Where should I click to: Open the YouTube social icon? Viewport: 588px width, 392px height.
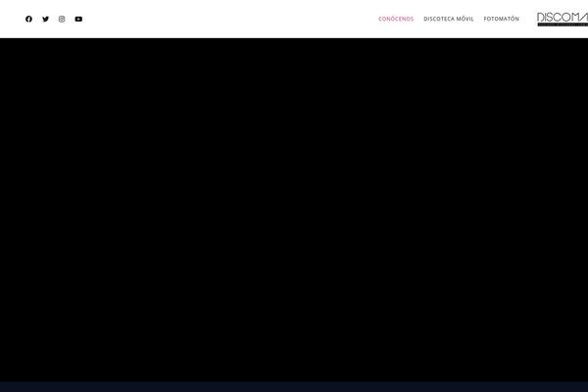(78, 19)
